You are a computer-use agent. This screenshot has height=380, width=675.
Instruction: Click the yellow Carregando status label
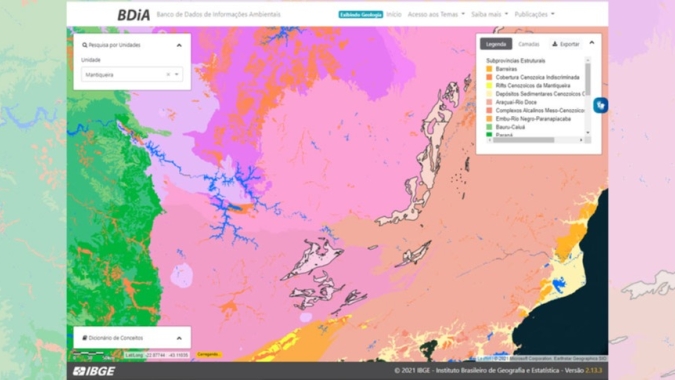208,354
